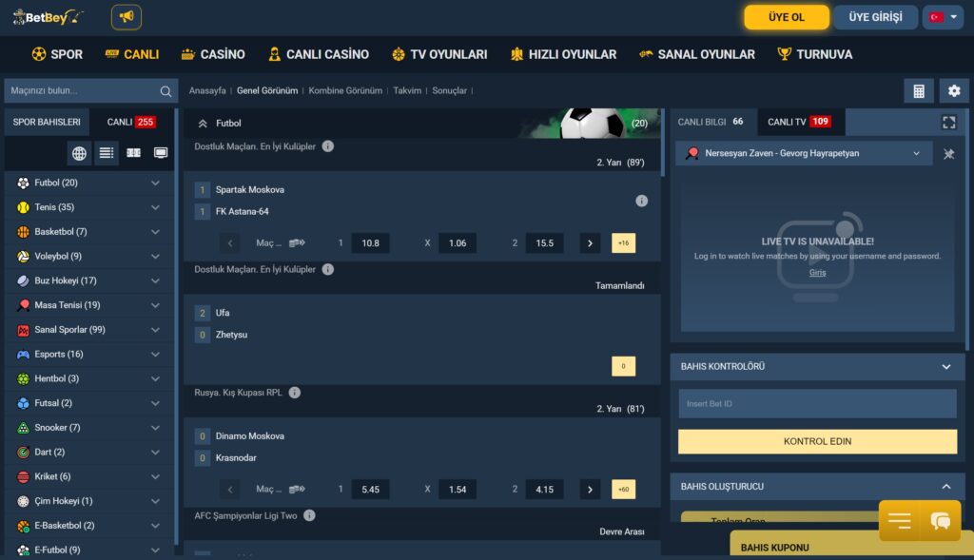Screen dimensions: 974x560
Task: Select the monitor live-stream view icon
Action: pyautogui.click(x=161, y=153)
